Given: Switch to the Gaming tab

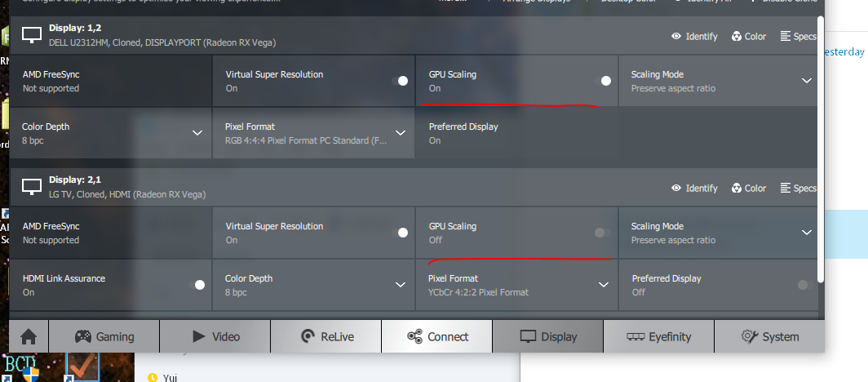Looking at the screenshot, I should coord(104,336).
